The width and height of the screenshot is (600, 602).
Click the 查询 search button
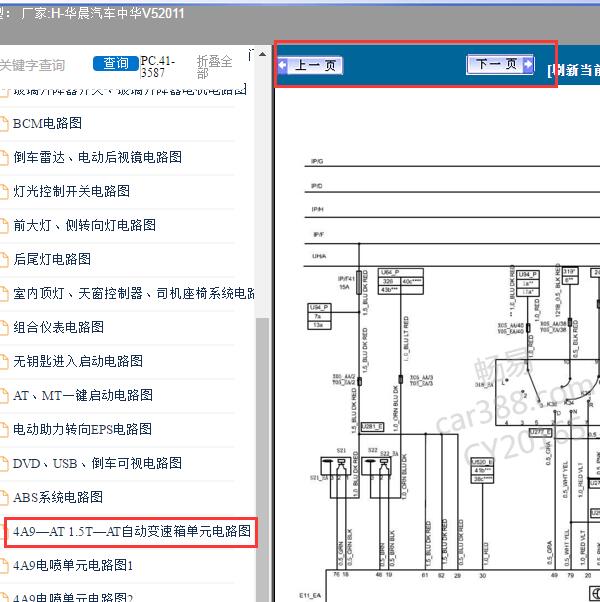click(116, 63)
